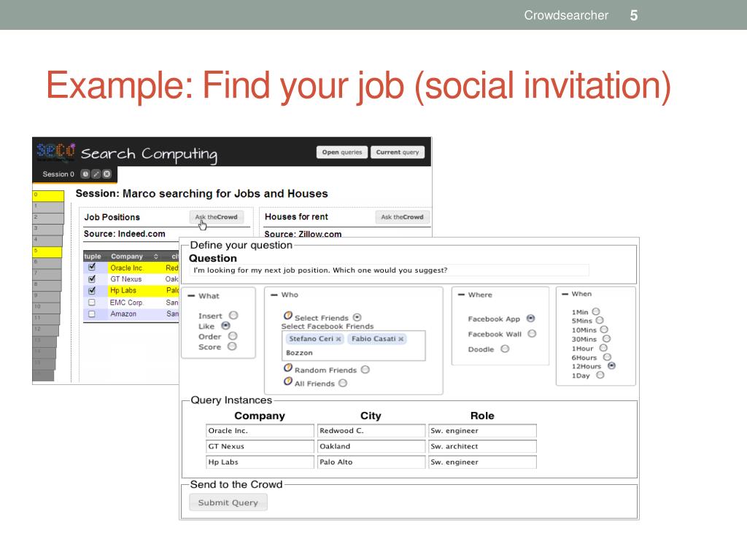Click the Company column header
Image resolution: width=747 pixels, height=560 pixels.
[127, 257]
